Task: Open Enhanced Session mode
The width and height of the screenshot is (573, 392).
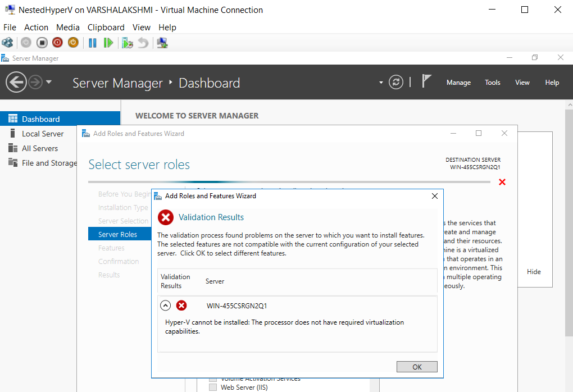Action: tap(162, 42)
